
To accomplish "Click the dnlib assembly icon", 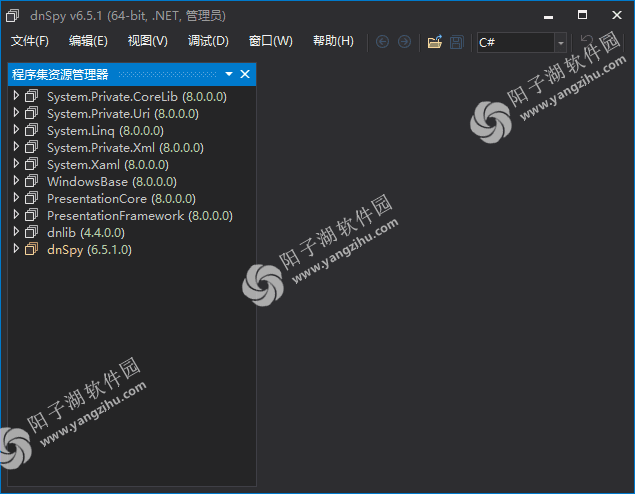I will (32, 232).
